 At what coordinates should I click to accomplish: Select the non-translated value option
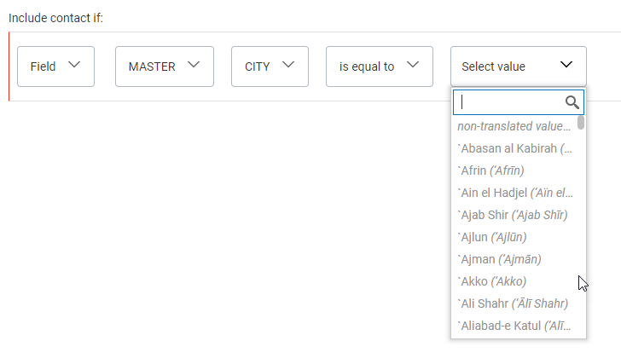coord(514,126)
